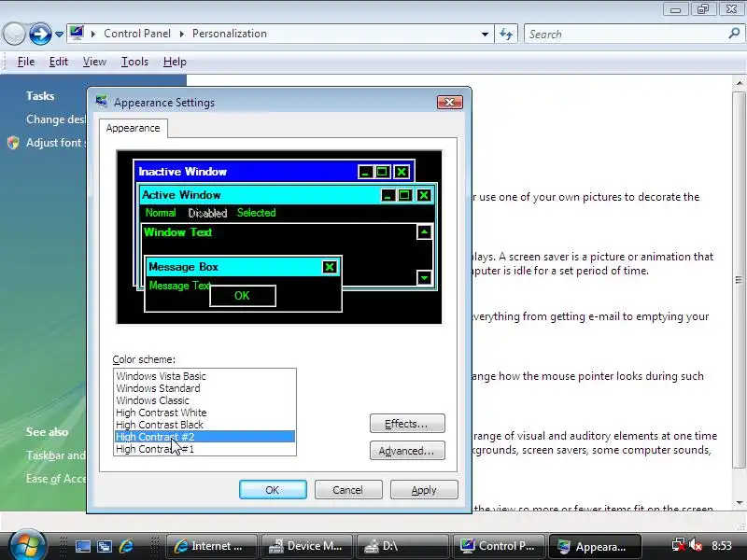Click preview scrollbar up arrow
747x560 pixels.
coord(424,231)
